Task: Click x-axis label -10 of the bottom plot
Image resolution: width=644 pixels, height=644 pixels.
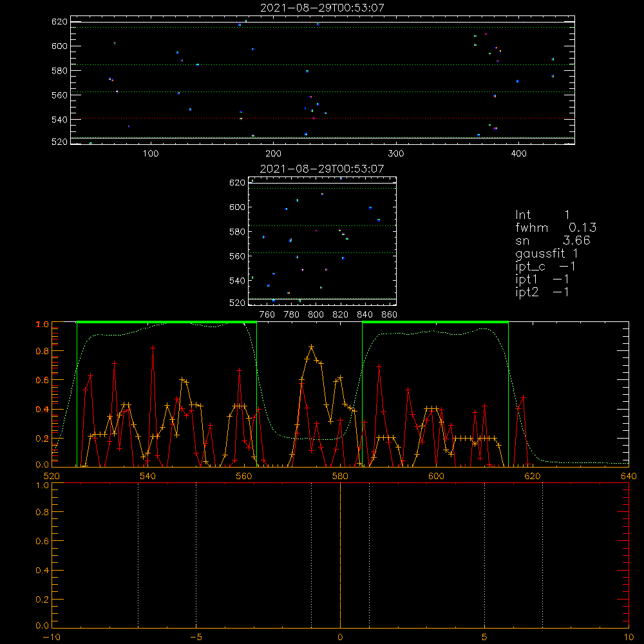Action: pyautogui.click(x=52, y=638)
